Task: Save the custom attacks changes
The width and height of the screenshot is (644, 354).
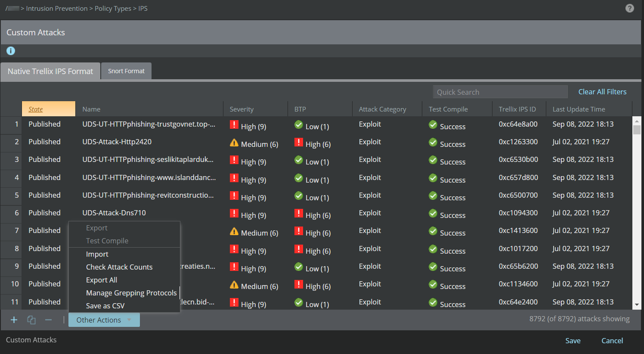Action: click(573, 341)
